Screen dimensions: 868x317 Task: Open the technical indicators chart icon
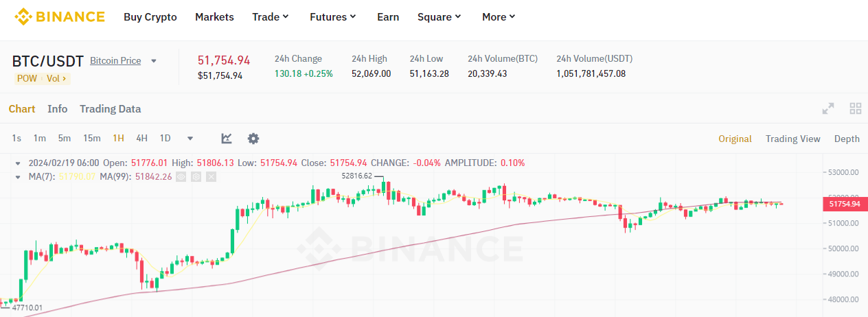[227, 139]
